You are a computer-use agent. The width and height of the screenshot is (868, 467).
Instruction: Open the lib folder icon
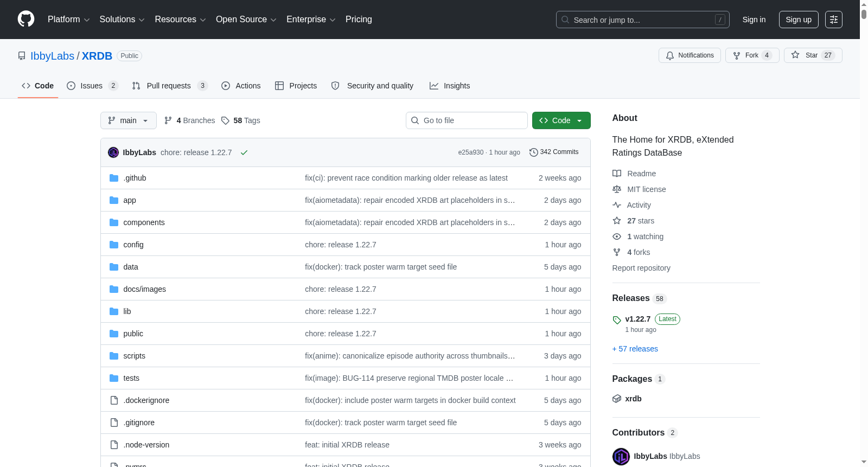[114, 311]
